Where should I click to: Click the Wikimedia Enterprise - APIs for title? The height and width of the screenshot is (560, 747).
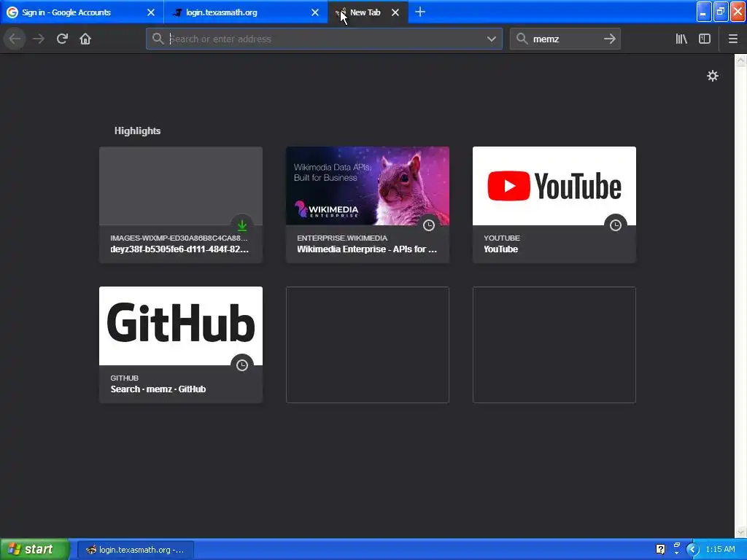(x=367, y=249)
